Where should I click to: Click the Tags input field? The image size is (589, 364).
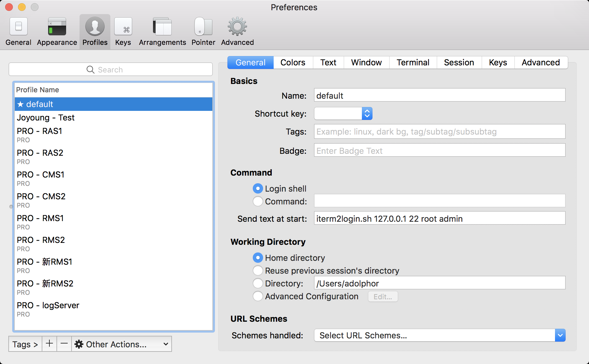pyautogui.click(x=440, y=131)
